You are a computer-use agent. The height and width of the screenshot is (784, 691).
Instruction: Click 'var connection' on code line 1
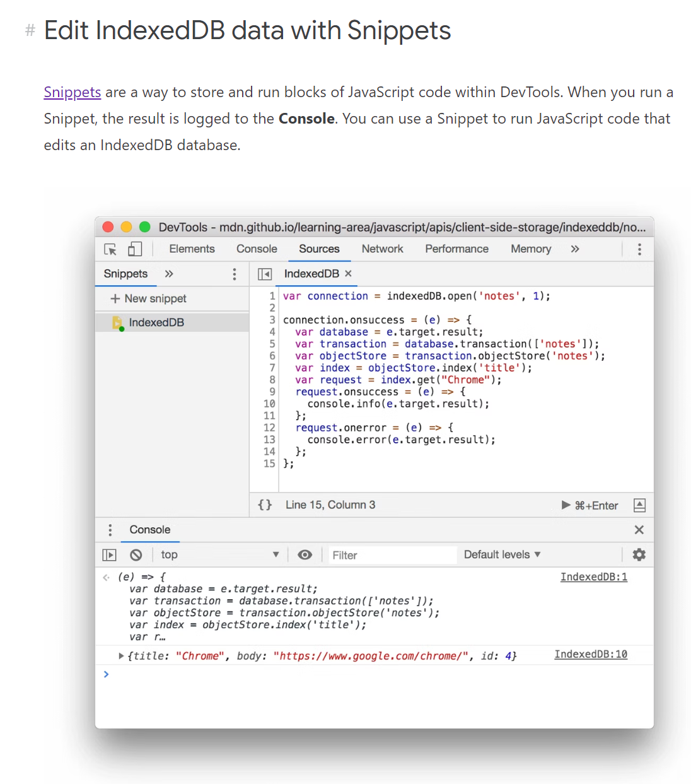(x=325, y=296)
